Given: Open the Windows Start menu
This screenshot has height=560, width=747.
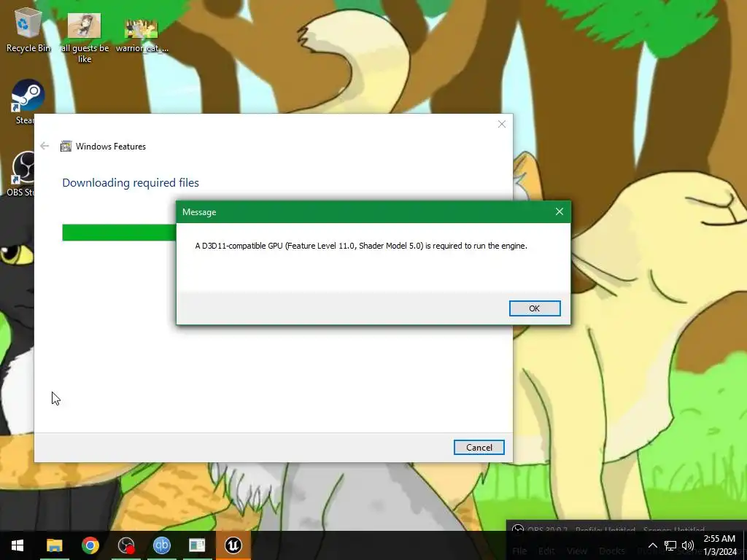Looking at the screenshot, I should (x=18, y=545).
